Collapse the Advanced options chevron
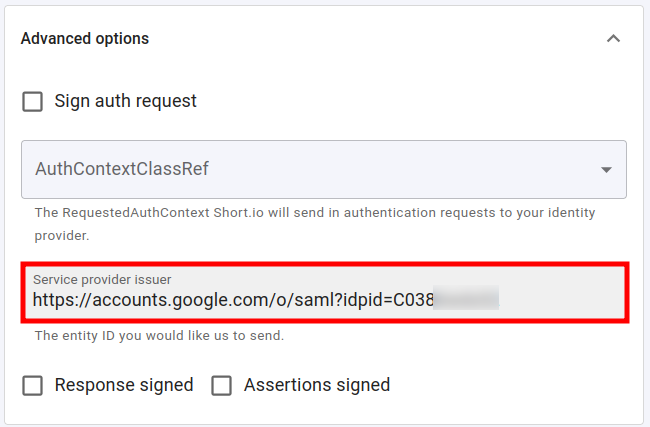The image size is (650, 427). point(613,39)
